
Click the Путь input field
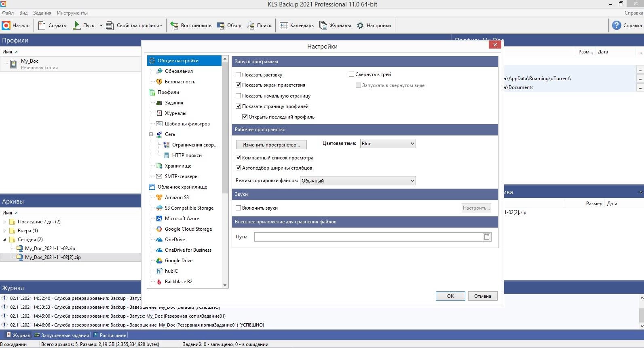click(x=368, y=237)
